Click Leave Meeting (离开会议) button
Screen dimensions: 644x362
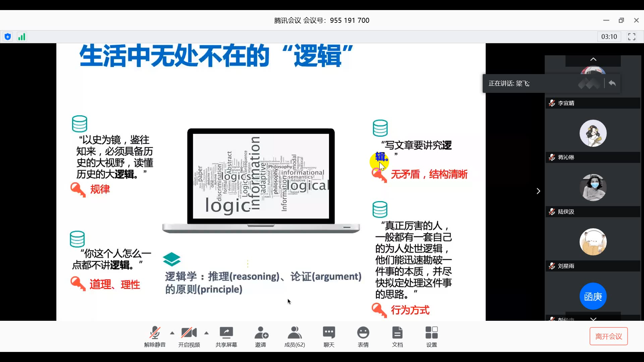click(608, 336)
